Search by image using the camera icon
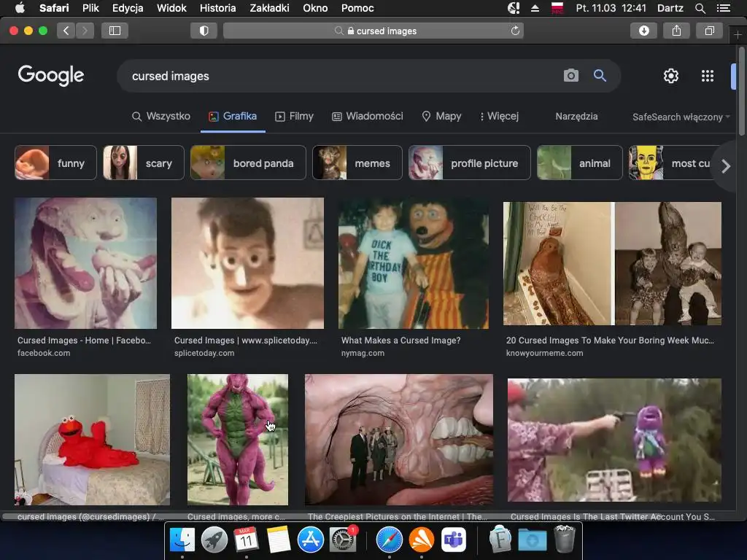This screenshot has width=747, height=560. 570,75
